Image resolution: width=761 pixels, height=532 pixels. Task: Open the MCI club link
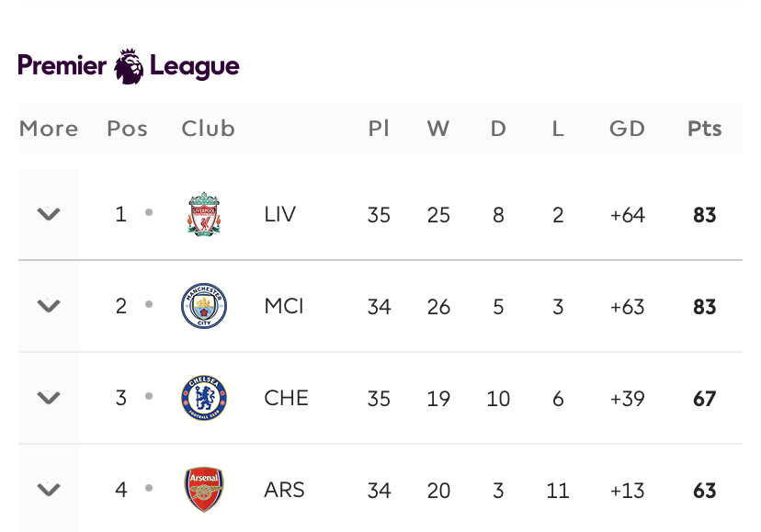[x=284, y=306]
